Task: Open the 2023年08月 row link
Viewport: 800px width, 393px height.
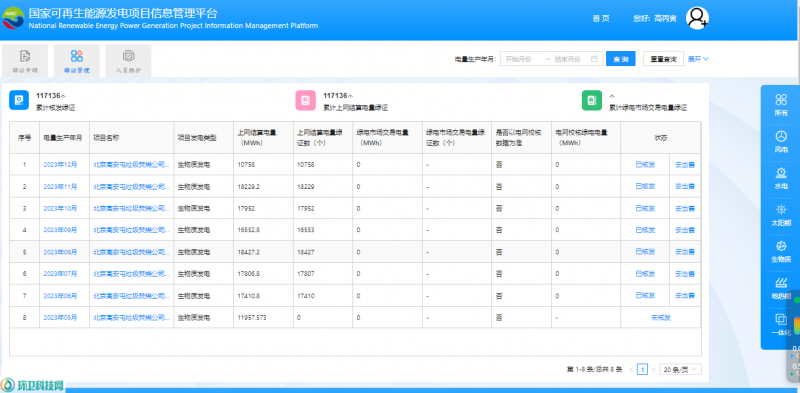Action: (x=60, y=252)
